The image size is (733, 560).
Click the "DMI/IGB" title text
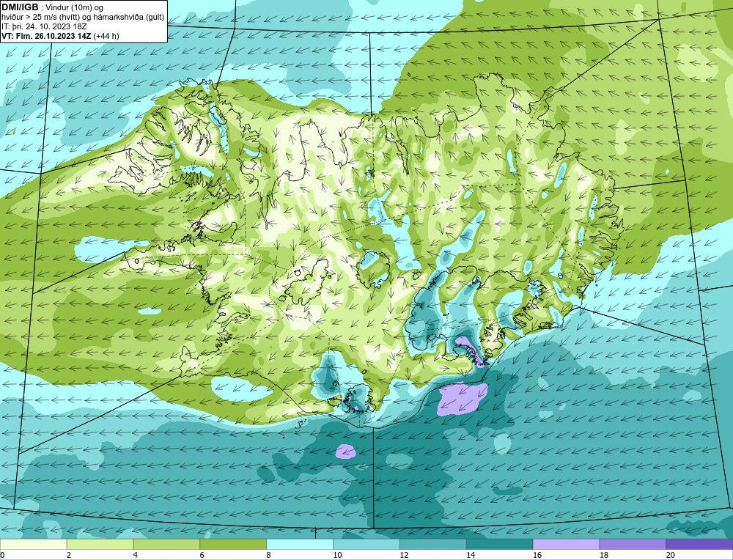point(20,7)
